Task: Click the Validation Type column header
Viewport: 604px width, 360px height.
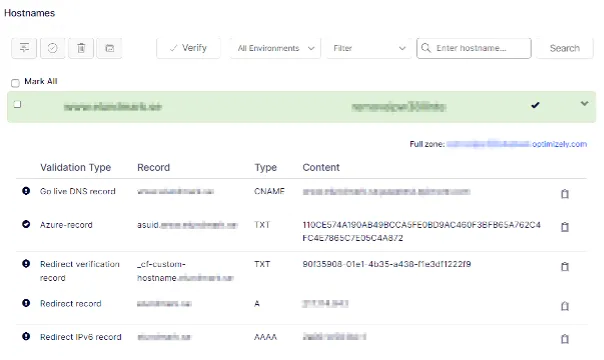Action: point(76,167)
